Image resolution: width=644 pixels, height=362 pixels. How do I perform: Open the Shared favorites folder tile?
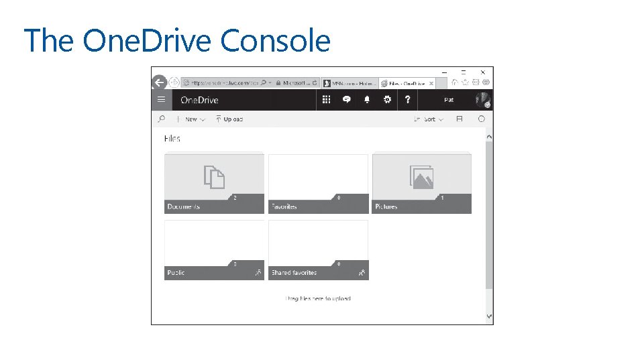click(318, 250)
